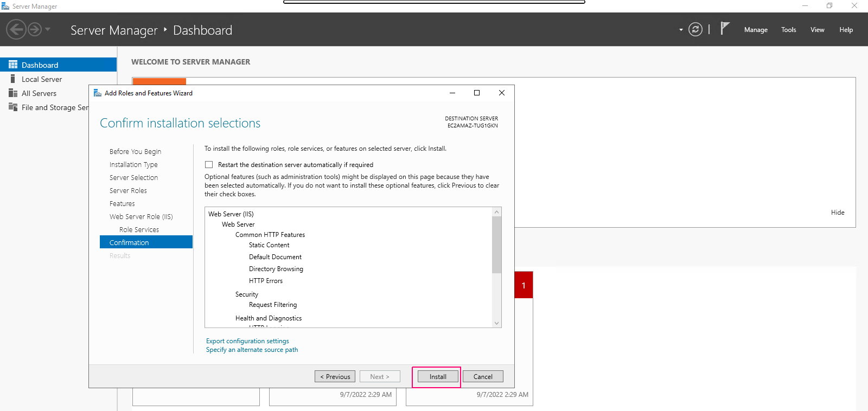Go to Installation Type wizard step
868x411 pixels.
[x=133, y=164]
